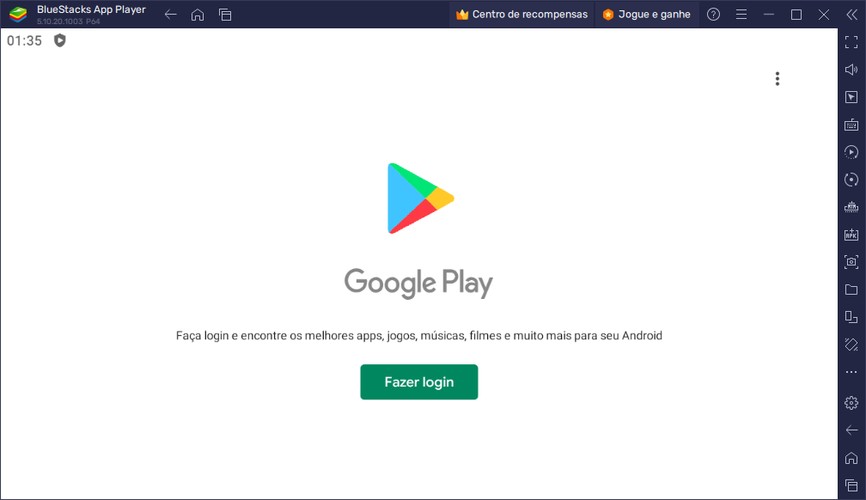Click the Android home icon in sidebar
Viewport: 866px width, 500px height.
pyautogui.click(x=851, y=458)
